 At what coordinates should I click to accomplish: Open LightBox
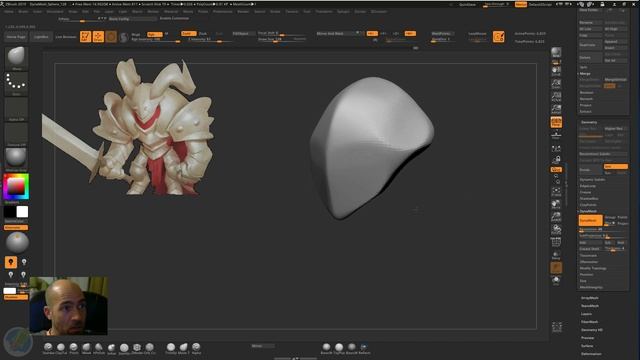[x=41, y=37]
